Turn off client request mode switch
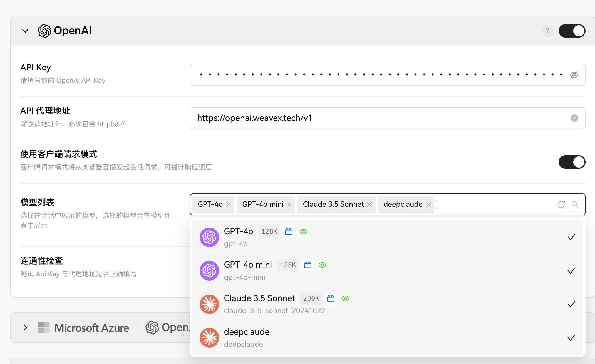595x364 pixels. 572,162
